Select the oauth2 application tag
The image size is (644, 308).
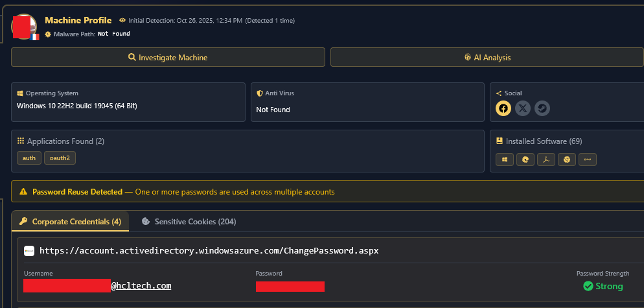pyautogui.click(x=60, y=158)
